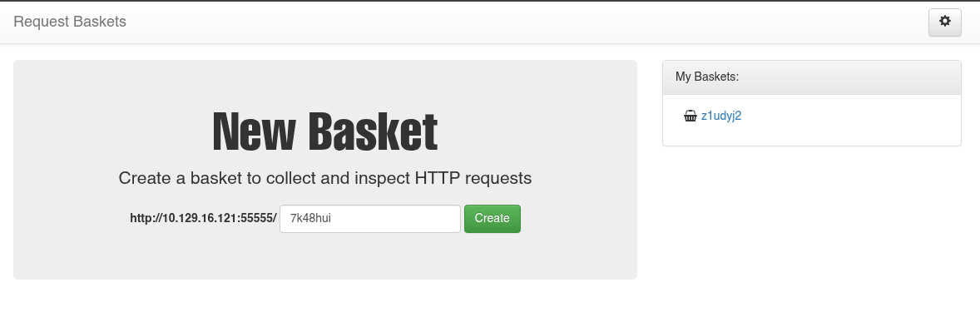Image resolution: width=980 pixels, height=322 pixels.
Task: Click the basket description subtitle text
Action: pos(325,178)
